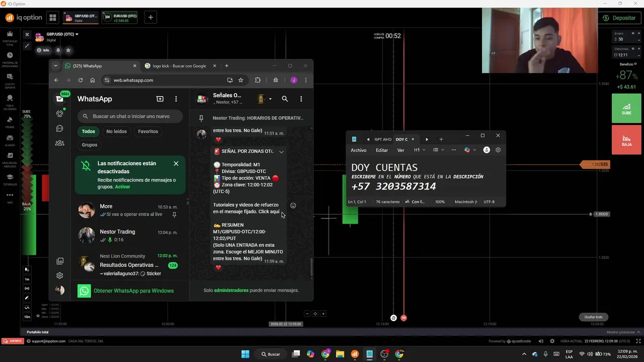The height and width of the screenshot is (362, 644).
Task: Open WhatsApp Status icon in sidebar
Action: pos(60,114)
